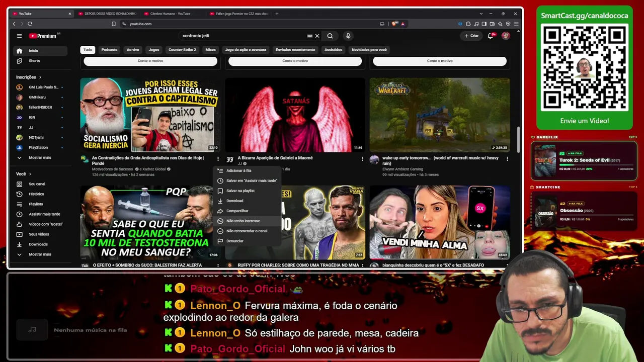Open the GMHikaru subscription channel

tap(40, 97)
